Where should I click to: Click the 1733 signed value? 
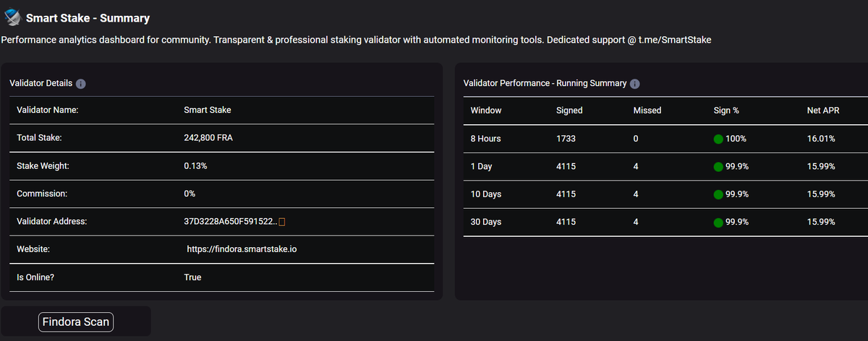566,139
